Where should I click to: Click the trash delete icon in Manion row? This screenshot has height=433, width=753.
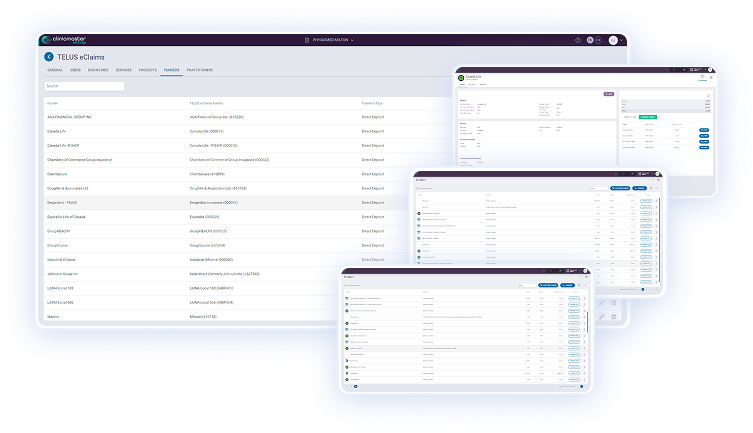click(x=614, y=316)
